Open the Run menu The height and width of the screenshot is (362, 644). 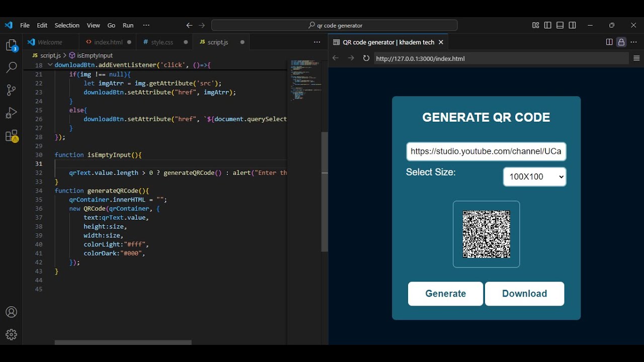[128, 25]
